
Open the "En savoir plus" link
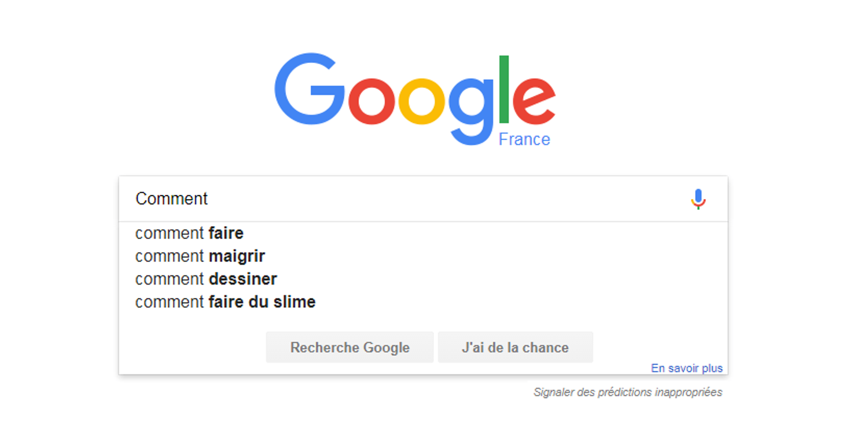pos(687,368)
